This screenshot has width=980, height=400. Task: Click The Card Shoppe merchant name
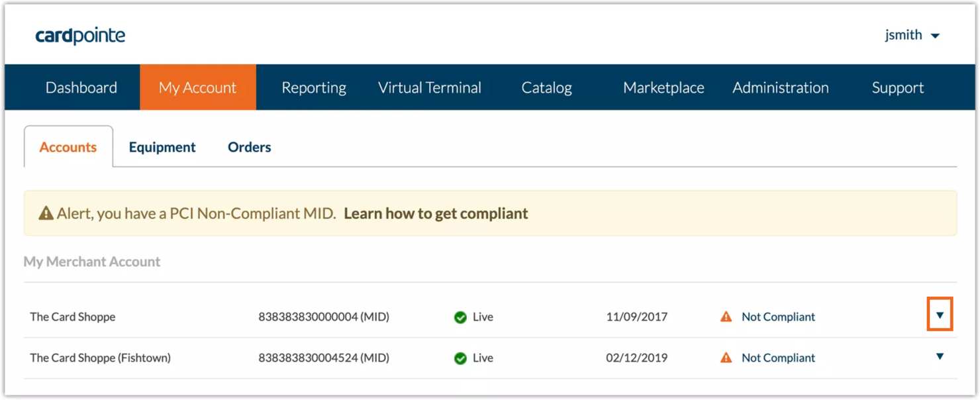[73, 317]
